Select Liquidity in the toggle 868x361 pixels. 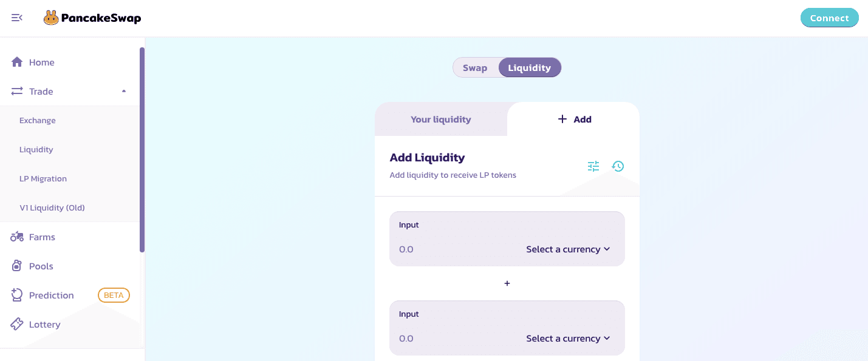(x=529, y=68)
